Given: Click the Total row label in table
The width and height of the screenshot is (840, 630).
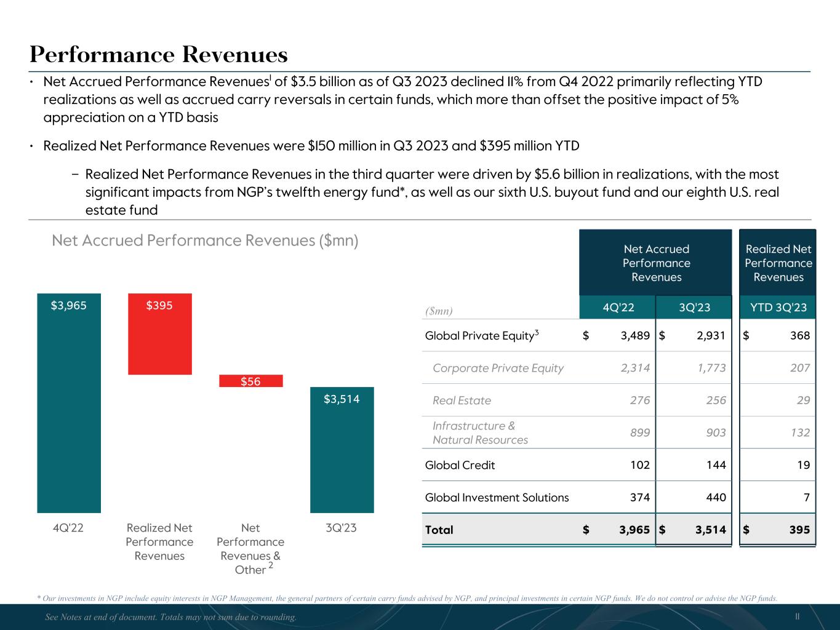Looking at the screenshot, I should tap(439, 530).
